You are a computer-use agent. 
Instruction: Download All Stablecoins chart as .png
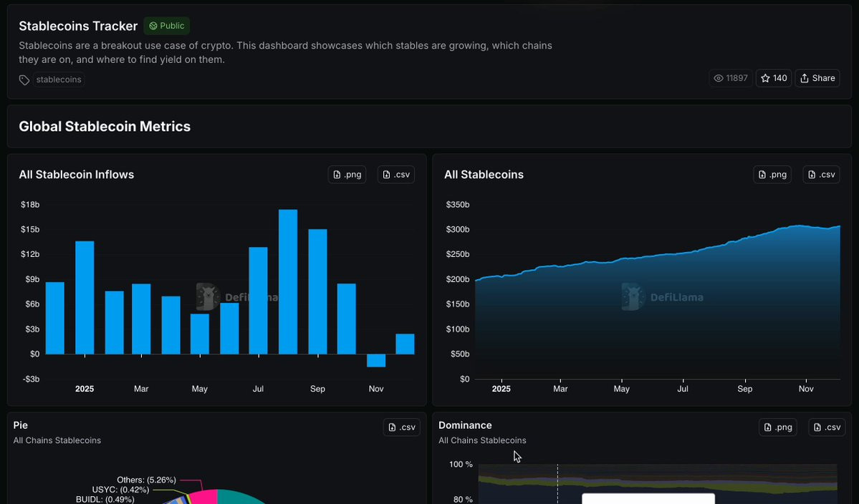pyautogui.click(x=772, y=175)
